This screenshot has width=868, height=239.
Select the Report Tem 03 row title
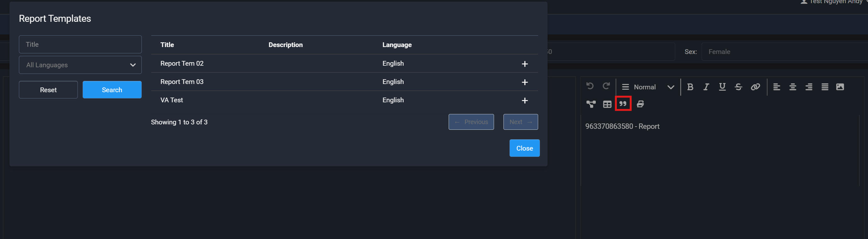pyautogui.click(x=182, y=82)
